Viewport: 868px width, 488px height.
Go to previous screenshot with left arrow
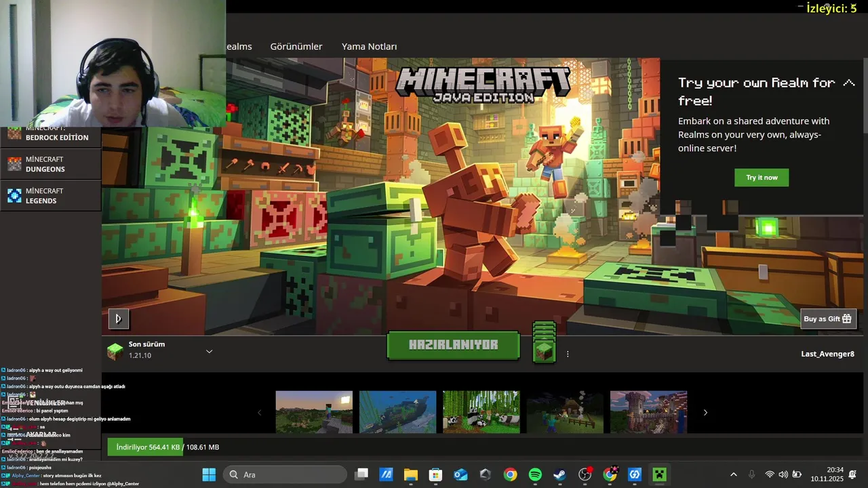pyautogui.click(x=259, y=412)
